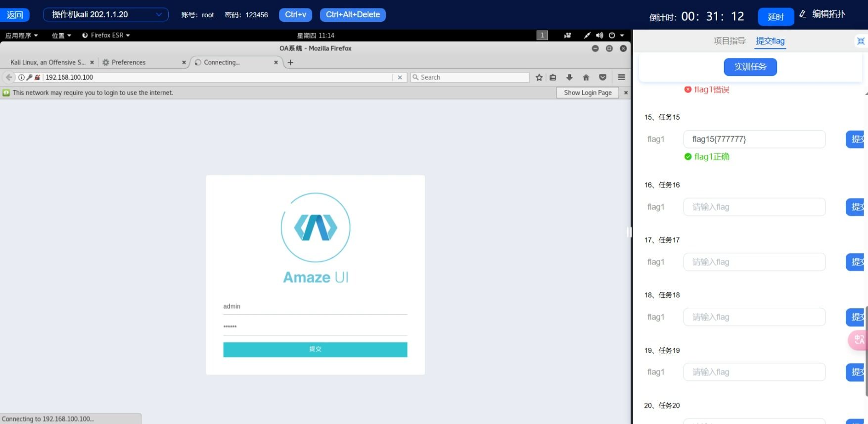Show bookmarks list icon in the toolbar

(x=553, y=77)
